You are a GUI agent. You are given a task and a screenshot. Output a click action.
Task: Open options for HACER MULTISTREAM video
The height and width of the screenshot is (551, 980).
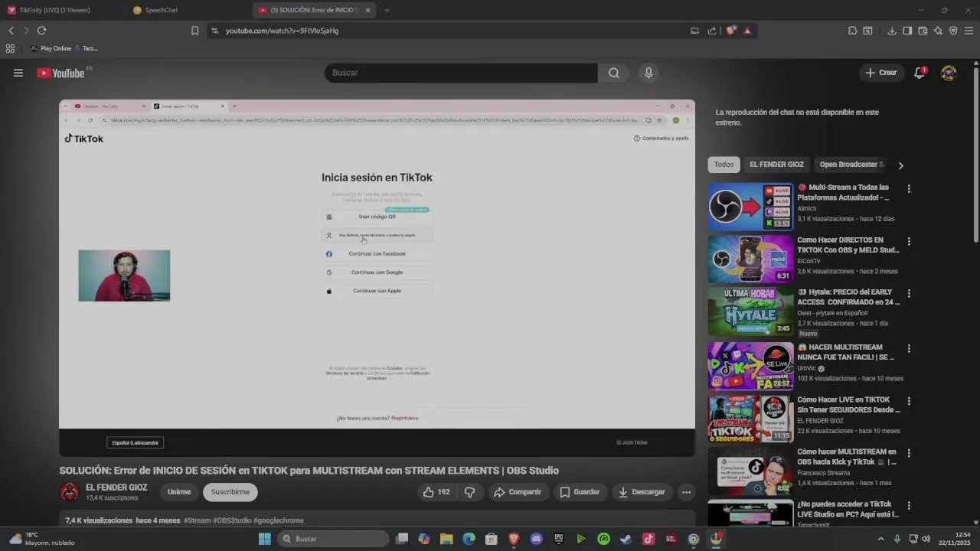click(x=909, y=348)
